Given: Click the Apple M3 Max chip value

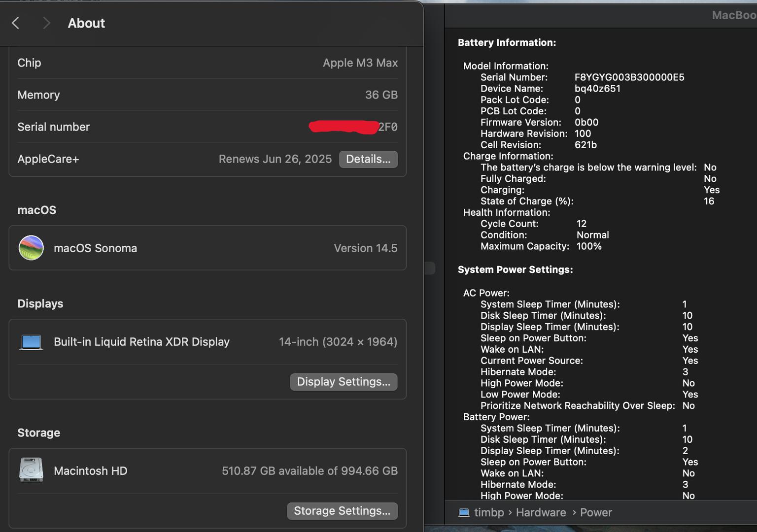Looking at the screenshot, I should point(360,63).
